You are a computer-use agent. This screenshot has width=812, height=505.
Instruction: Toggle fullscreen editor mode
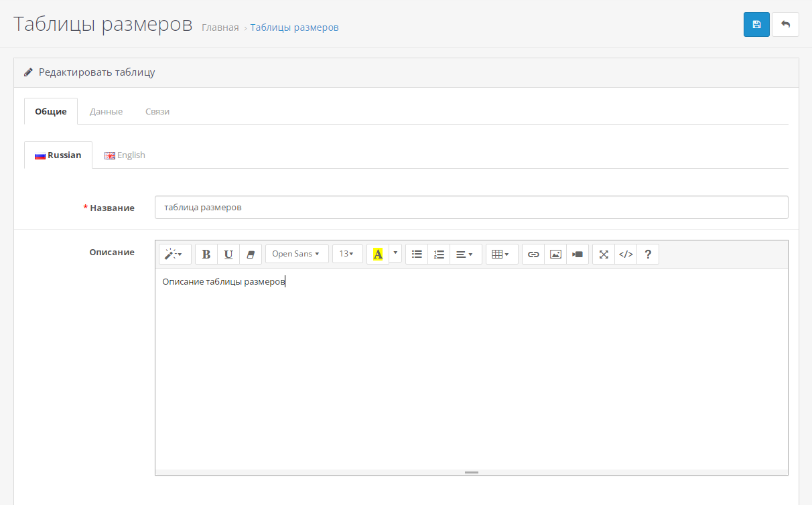coord(604,255)
